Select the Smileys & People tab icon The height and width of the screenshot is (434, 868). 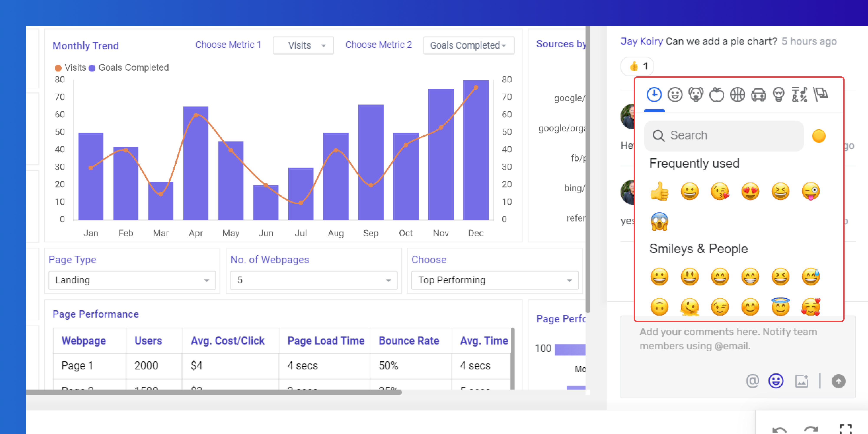(675, 95)
